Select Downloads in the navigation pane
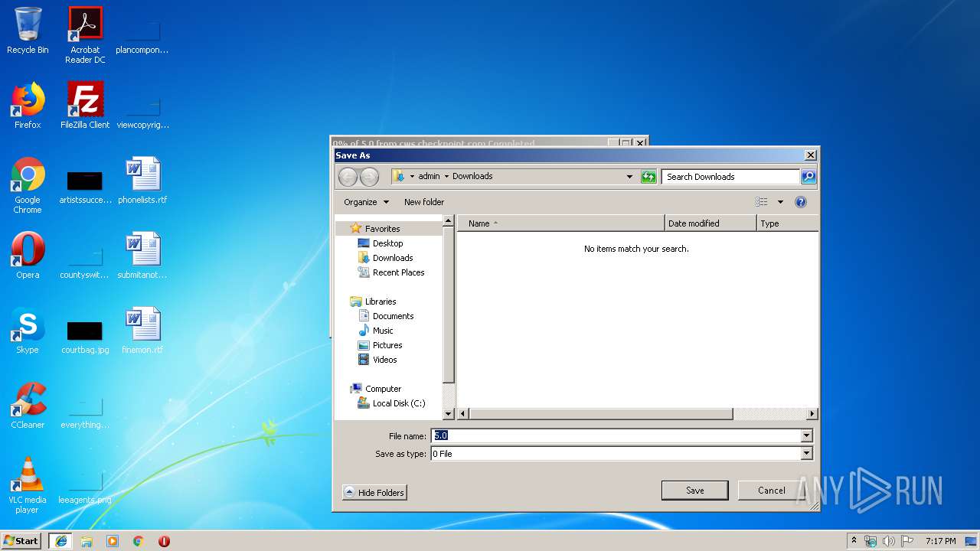The height and width of the screenshot is (551, 980). [x=393, y=258]
